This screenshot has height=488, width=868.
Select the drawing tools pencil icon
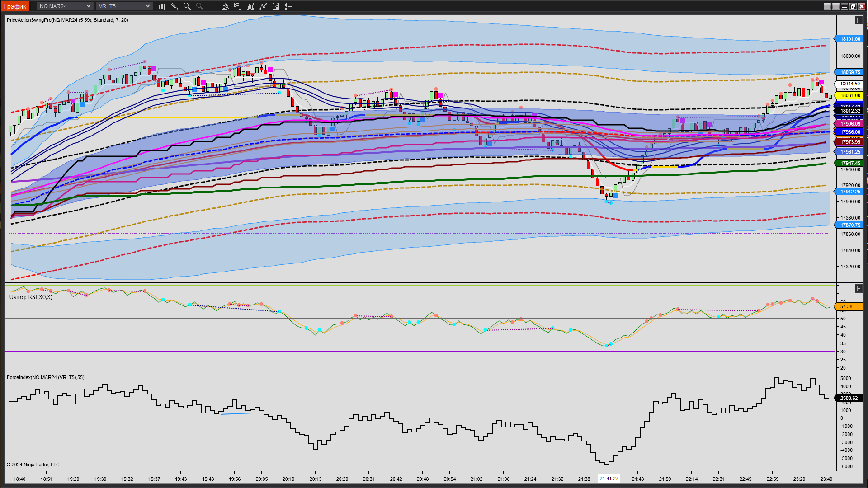tap(175, 6)
